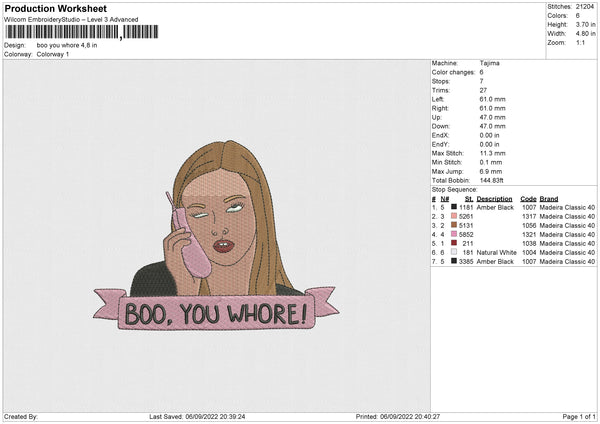This screenshot has width=600, height=424.
Task: Click the 'Code' column header
Action: tap(528, 199)
